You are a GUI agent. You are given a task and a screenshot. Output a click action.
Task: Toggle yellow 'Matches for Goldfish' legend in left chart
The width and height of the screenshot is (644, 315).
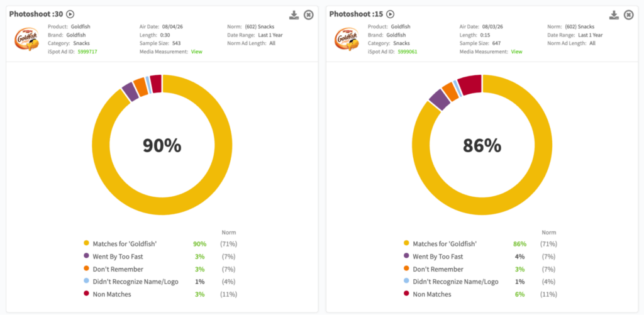(120, 244)
